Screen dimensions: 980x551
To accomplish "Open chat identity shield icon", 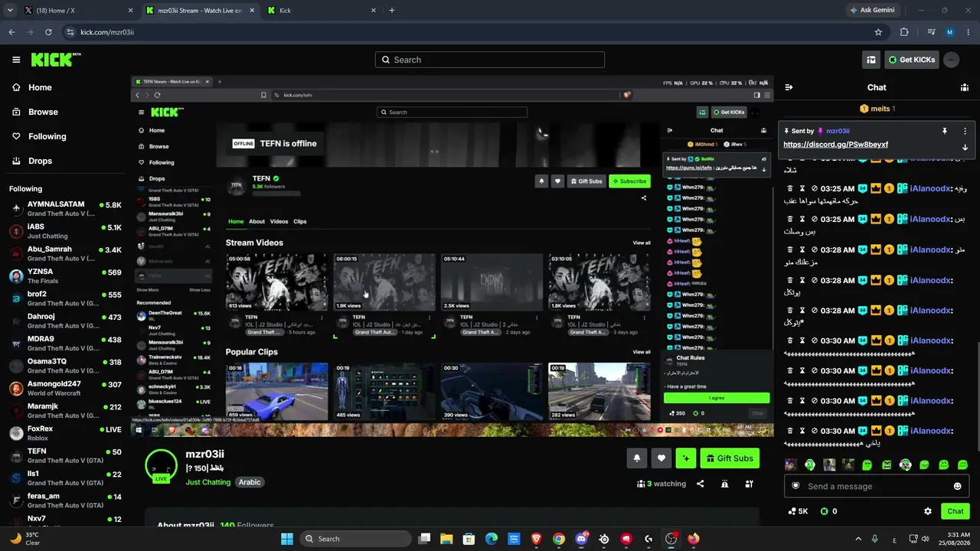I will (x=796, y=486).
